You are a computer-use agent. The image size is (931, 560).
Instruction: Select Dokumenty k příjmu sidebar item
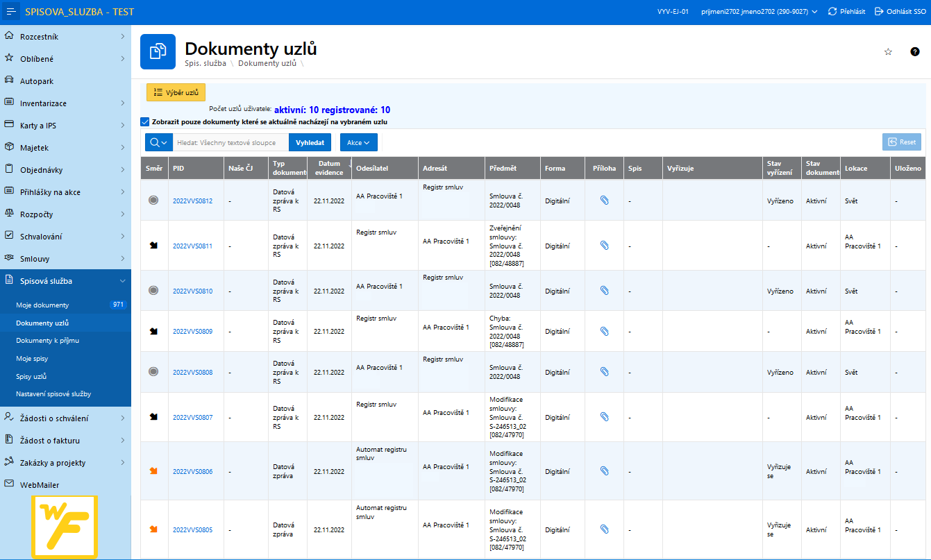(x=47, y=341)
